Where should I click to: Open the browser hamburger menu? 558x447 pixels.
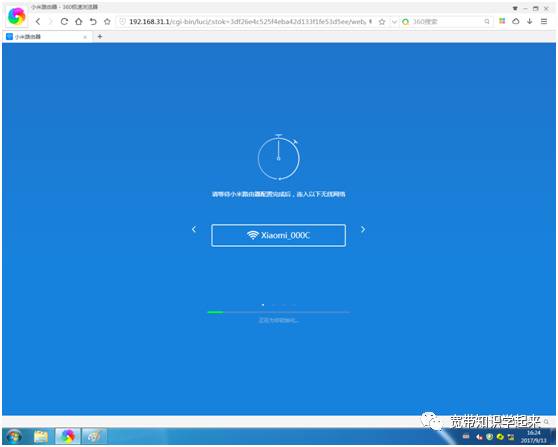click(x=544, y=21)
